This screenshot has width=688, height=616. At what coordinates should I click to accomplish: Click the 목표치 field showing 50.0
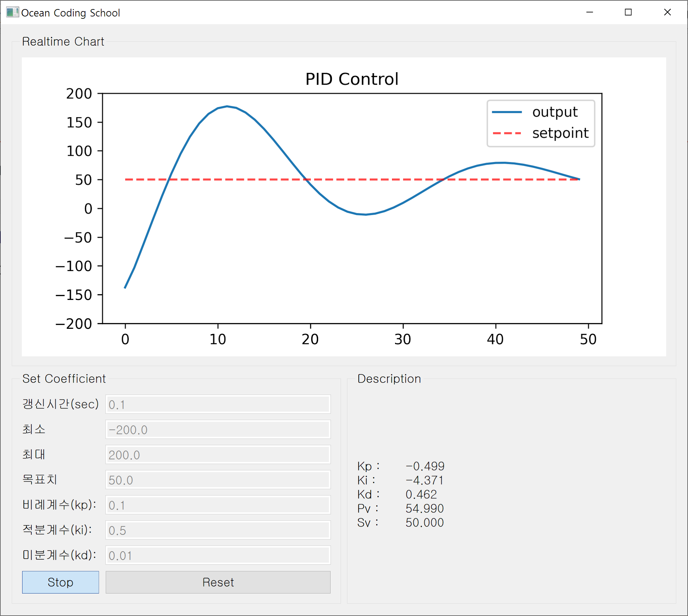click(x=218, y=480)
